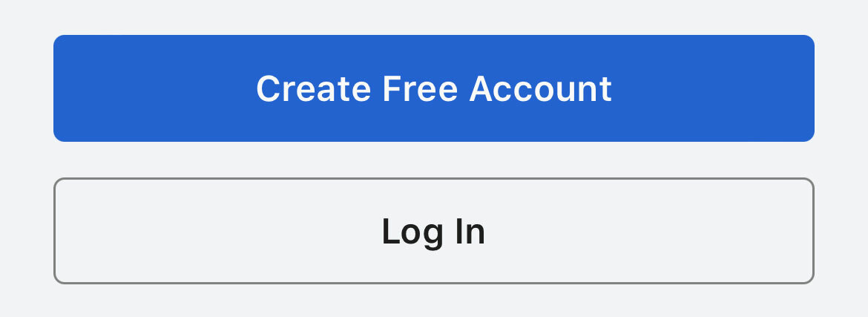Sign in using the Log In button

pos(433,231)
